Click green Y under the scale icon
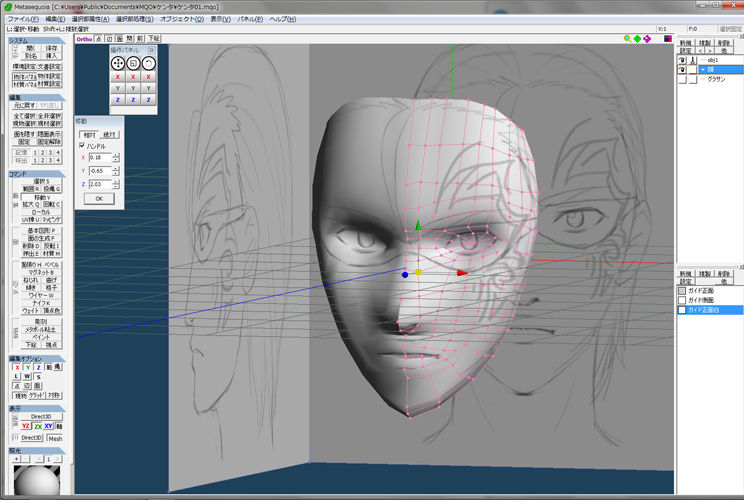This screenshot has width=744, height=500. (133, 88)
